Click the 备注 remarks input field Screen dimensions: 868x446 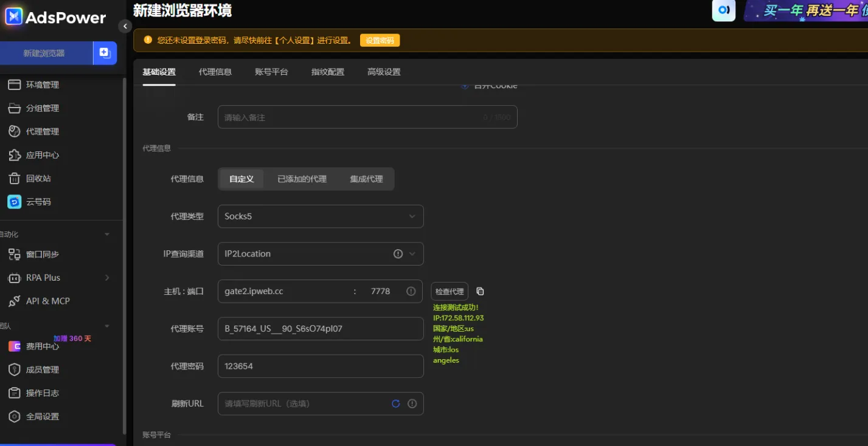click(x=367, y=117)
